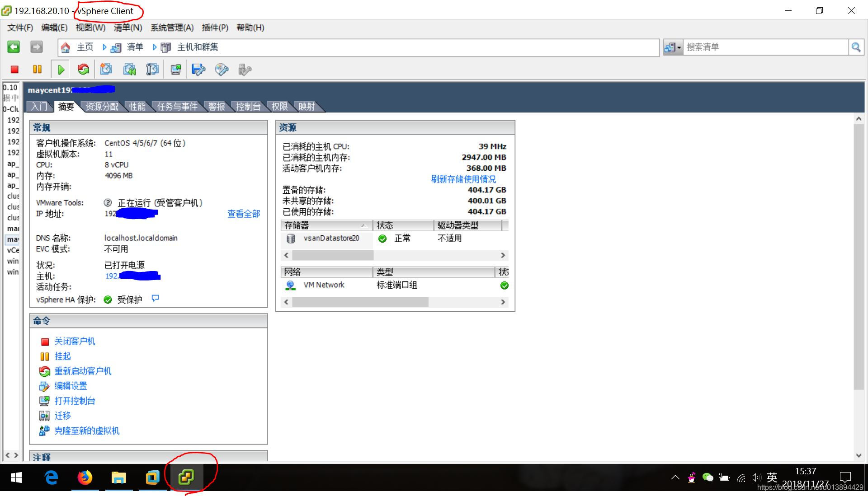Switch to the 资源分配 tab

tap(102, 107)
